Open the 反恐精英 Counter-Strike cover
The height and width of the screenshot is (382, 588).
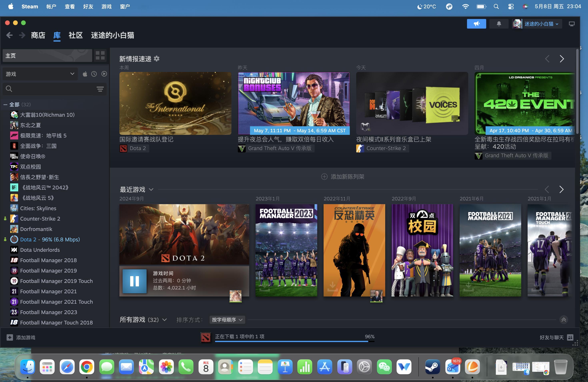354,250
